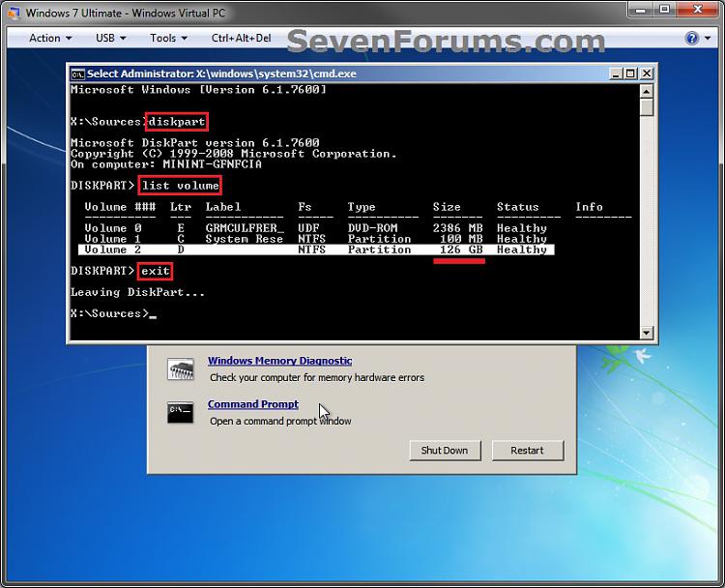Click the '2386 MB' size value
Screen dimensions: 725x588
458,228
